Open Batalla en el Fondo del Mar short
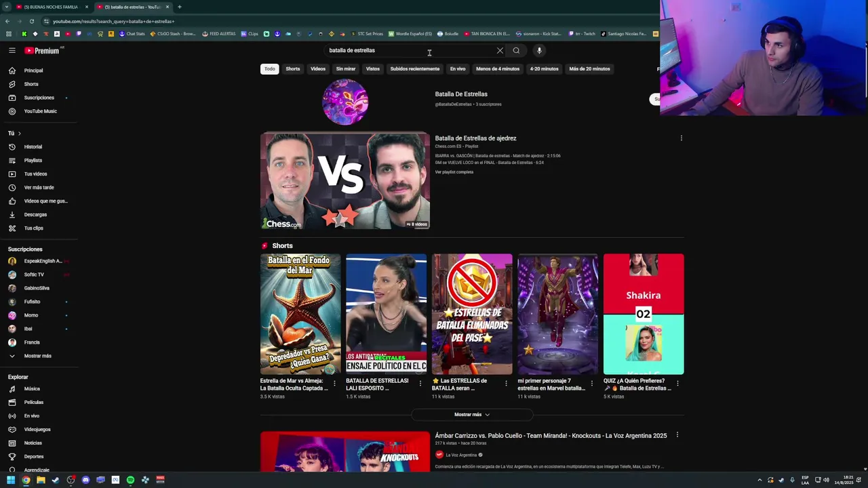The height and width of the screenshot is (488, 868). pyautogui.click(x=300, y=314)
